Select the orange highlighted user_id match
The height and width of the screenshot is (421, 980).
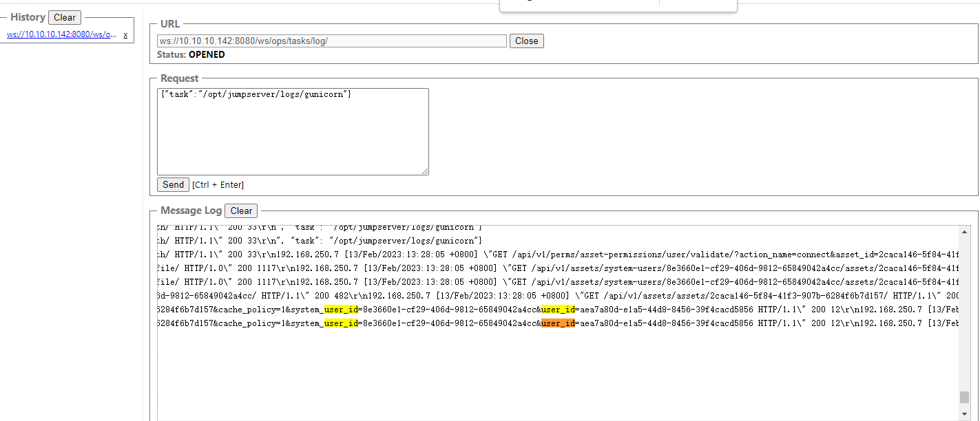pyautogui.click(x=558, y=323)
